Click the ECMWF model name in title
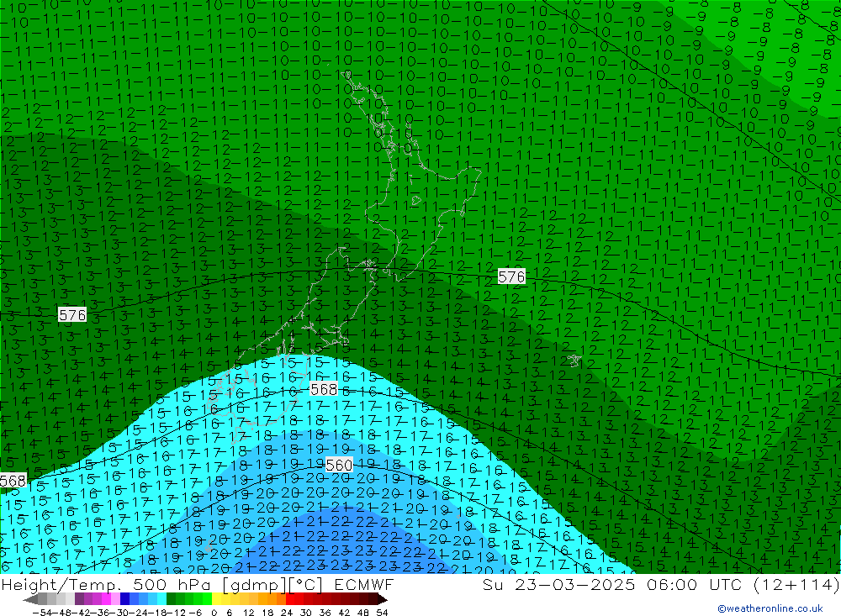The height and width of the screenshot is (616, 841). 364,584
